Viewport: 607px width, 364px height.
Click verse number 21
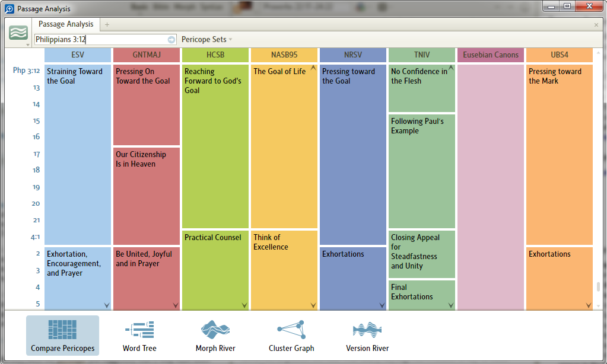[x=36, y=220]
